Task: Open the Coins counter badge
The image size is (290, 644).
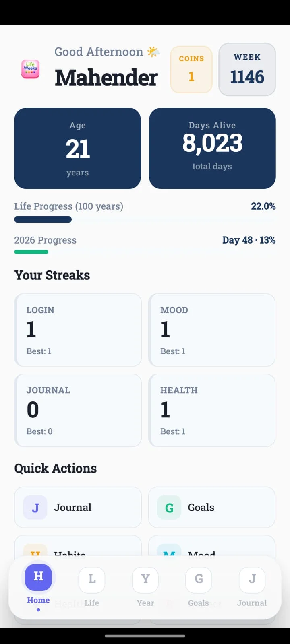Action: coord(191,69)
